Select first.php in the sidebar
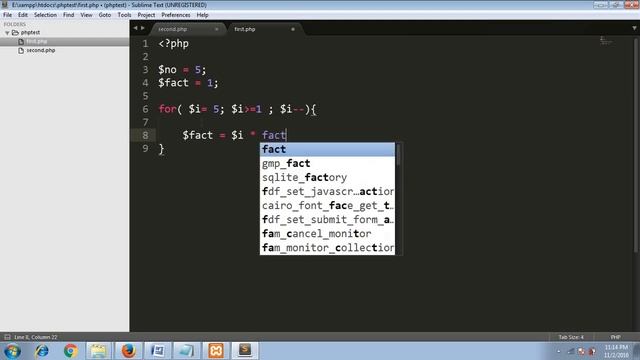640x360 pixels. click(x=64, y=42)
